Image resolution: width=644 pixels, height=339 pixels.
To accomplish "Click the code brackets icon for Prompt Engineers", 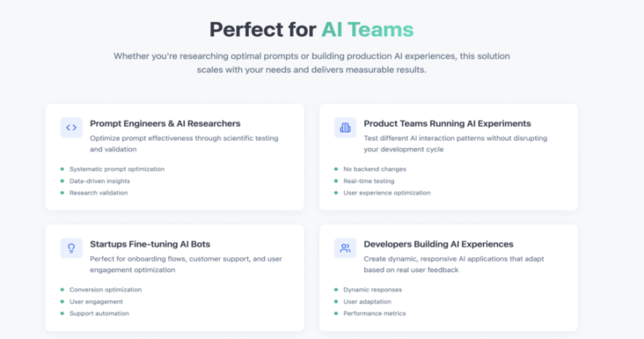I will coord(71,128).
